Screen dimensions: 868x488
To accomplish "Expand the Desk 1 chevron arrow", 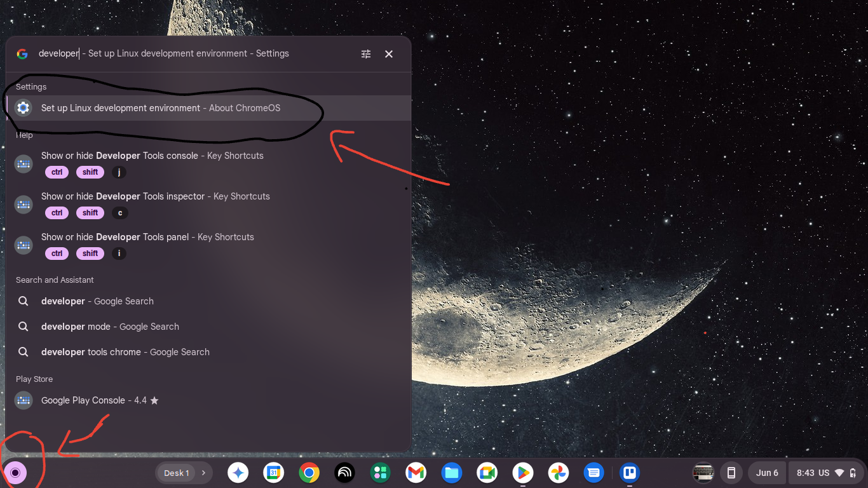I will pyautogui.click(x=203, y=473).
